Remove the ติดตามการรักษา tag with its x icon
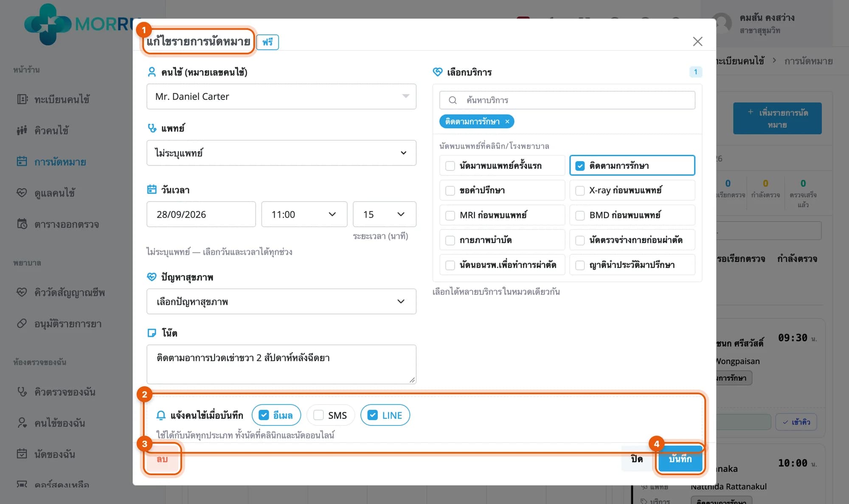The height and width of the screenshot is (504, 849). coord(507,122)
